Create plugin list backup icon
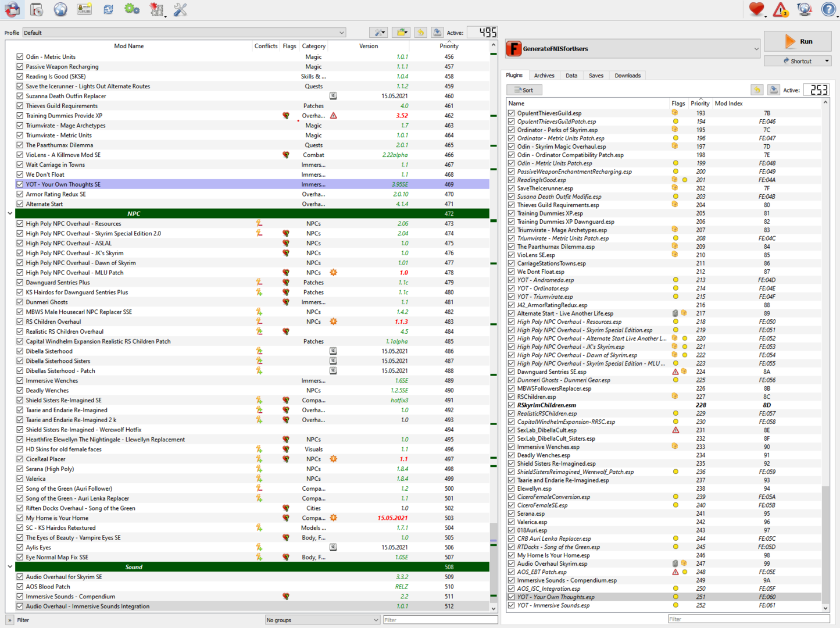Screen dimensions: 840x628 774,90
